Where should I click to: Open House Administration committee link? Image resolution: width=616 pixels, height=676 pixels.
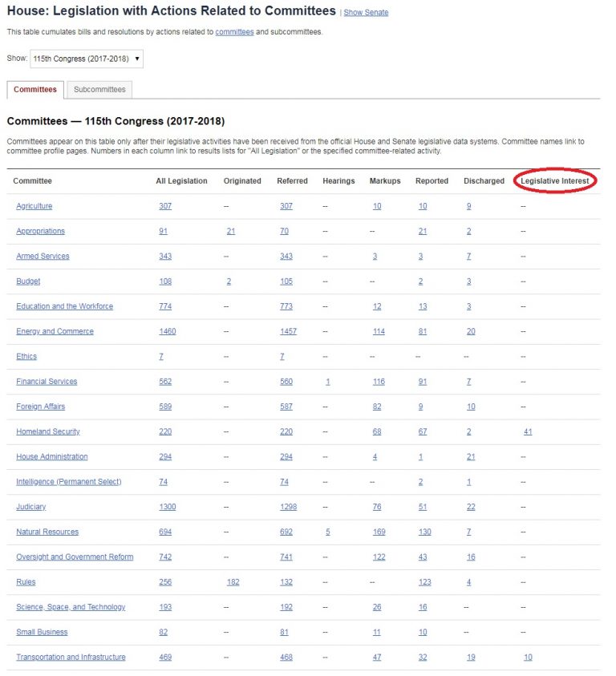52,456
